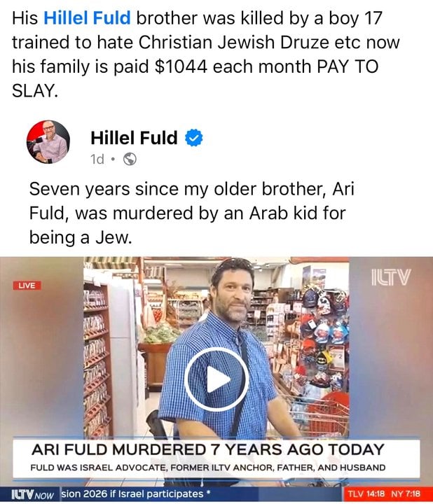Click the public globe privacy icon
Viewport: 433px width, 504px height.
(130, 159)
